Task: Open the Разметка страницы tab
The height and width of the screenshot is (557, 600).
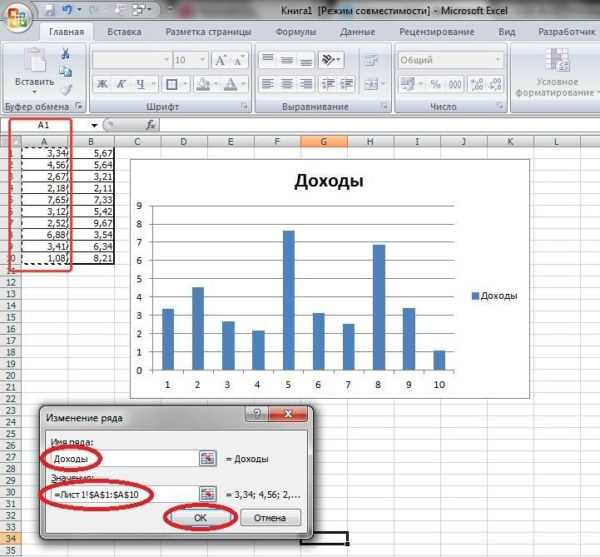Action: pos(208,32)
